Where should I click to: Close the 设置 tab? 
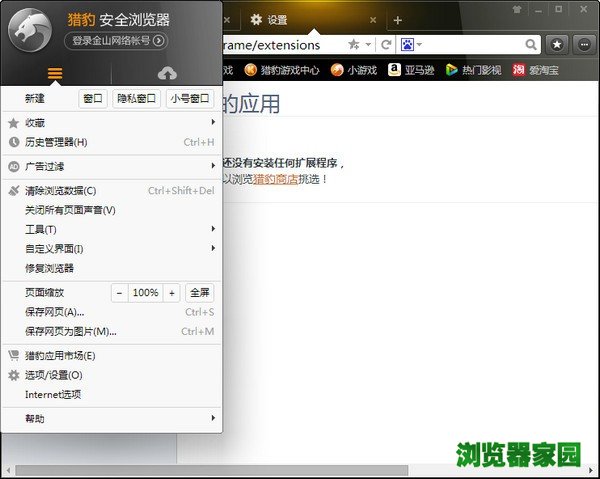373,20
